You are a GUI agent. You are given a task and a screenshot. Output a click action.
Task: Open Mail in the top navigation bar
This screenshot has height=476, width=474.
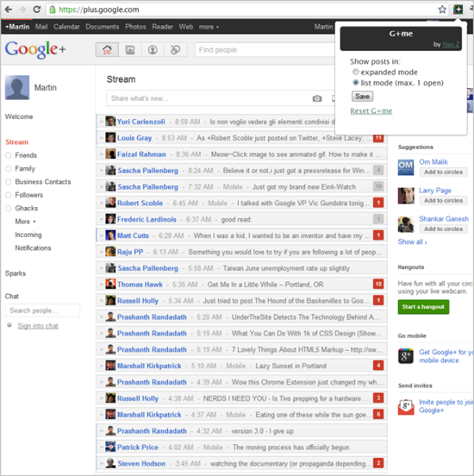click(x=41, y=27)
